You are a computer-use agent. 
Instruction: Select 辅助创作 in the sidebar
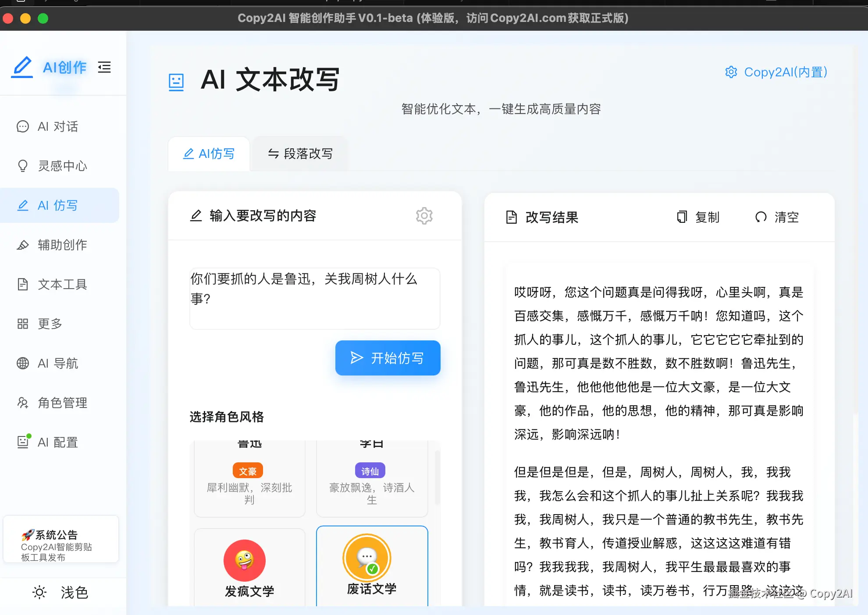point(62,245)
